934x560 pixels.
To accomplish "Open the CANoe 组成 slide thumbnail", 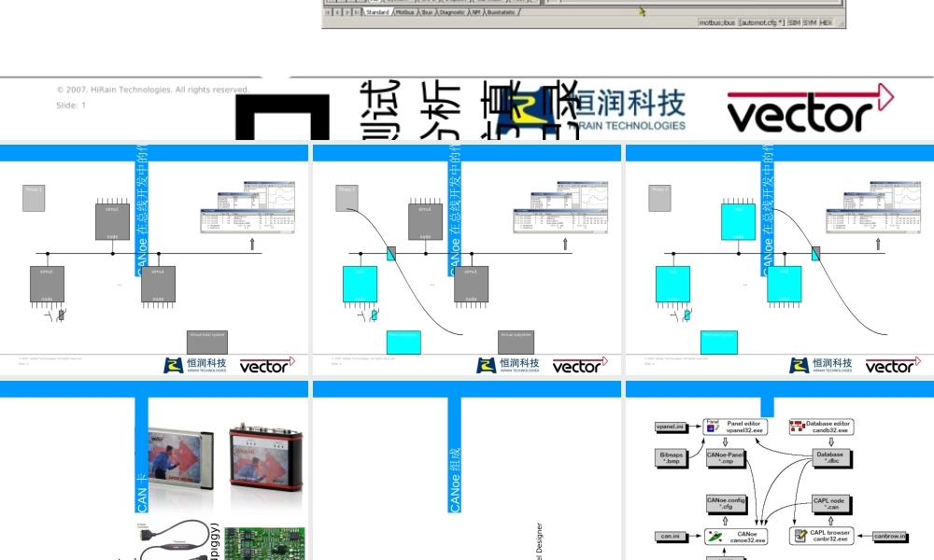I will tap(466, 470).
